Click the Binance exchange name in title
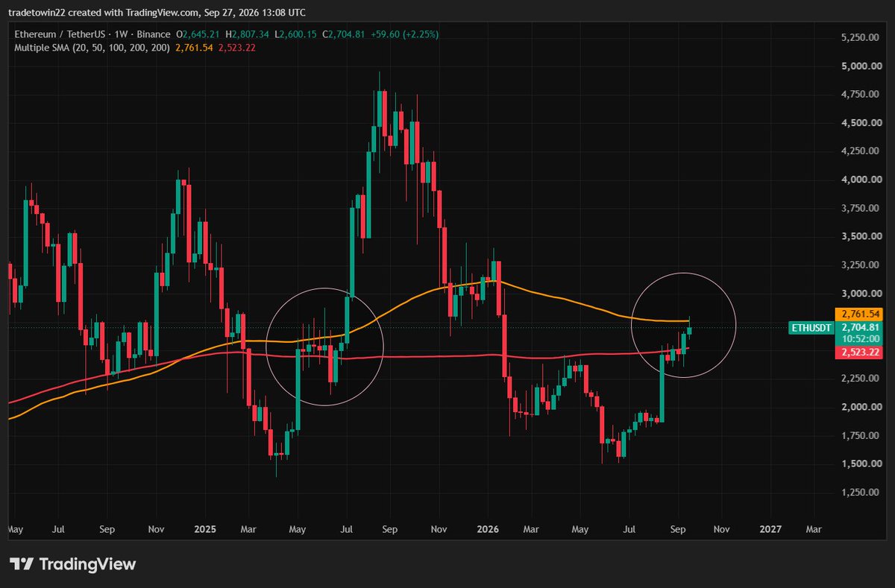The width and height of the screenshot is (895, 588). (153, 34)
